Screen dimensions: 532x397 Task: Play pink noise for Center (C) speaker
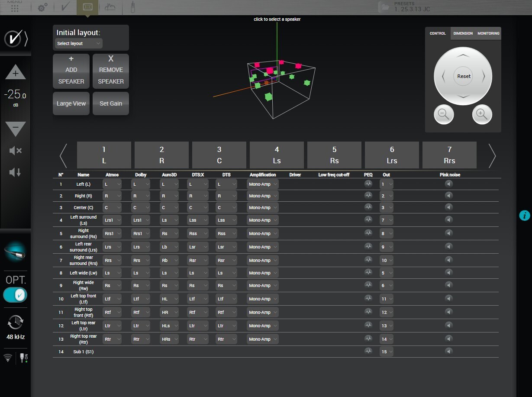(x=449, y=208)
